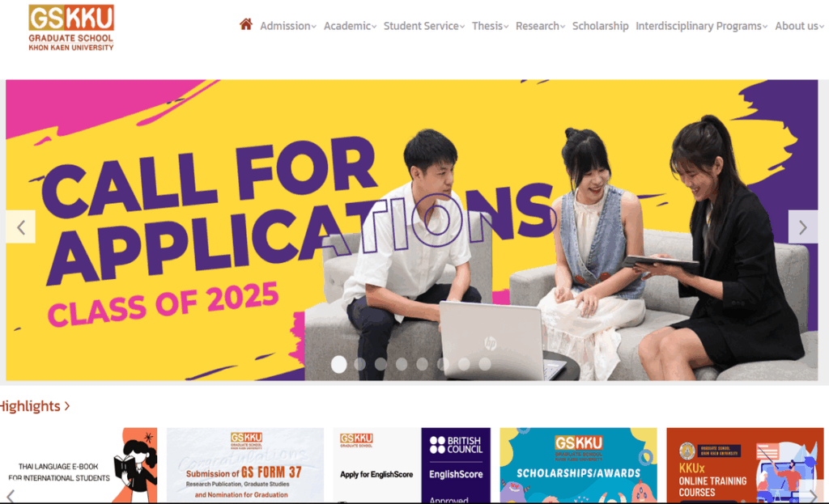This screenshot has height=504, width=829.
Task: Click the GSKKU Graduate School logo
Action: point(71,28)
